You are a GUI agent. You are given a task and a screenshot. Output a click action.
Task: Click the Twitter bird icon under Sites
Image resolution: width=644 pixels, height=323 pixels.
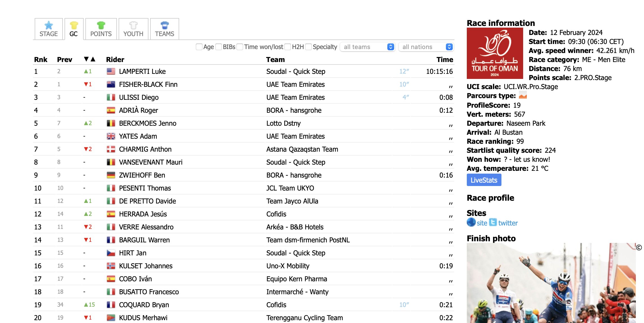coord(493,222)
